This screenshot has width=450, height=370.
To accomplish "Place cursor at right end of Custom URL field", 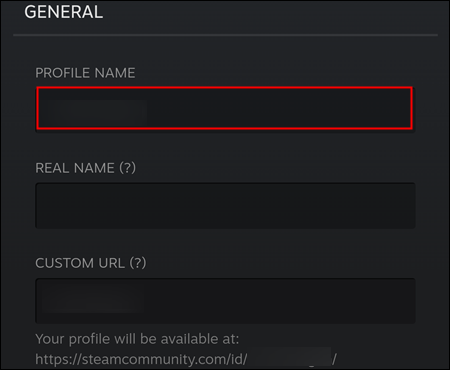I will point(407,301).
